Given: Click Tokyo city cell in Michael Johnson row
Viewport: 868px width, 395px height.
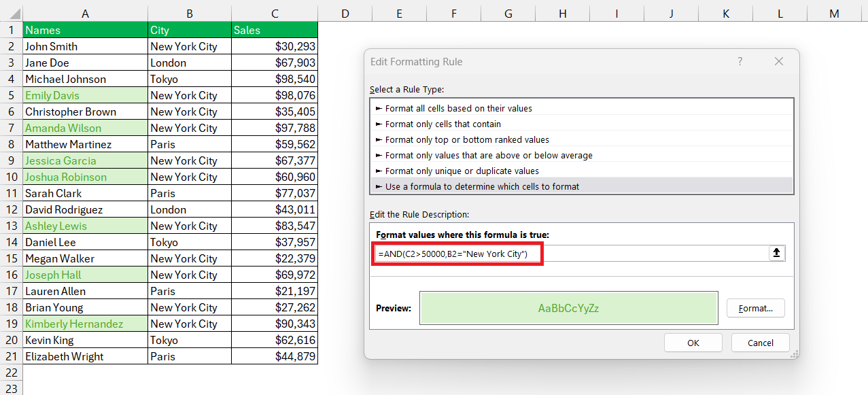Looking at the screenshot, I should (x=190, y=79).
